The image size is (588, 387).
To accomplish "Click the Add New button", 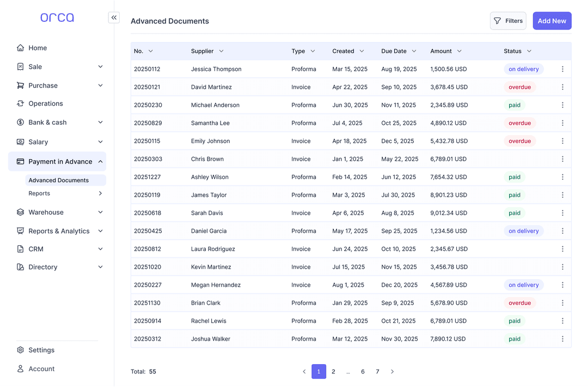I will pyautogui.click(x=552, y=20).
